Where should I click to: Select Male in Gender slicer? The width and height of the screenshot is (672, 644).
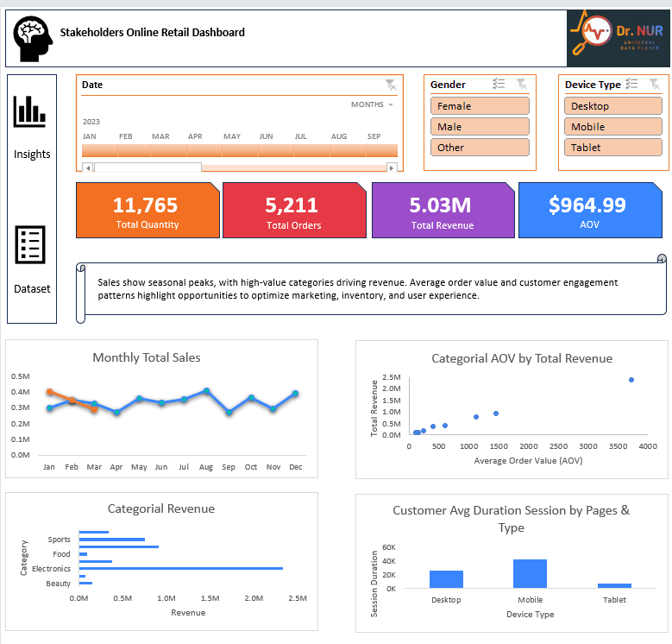coord(480,127)
